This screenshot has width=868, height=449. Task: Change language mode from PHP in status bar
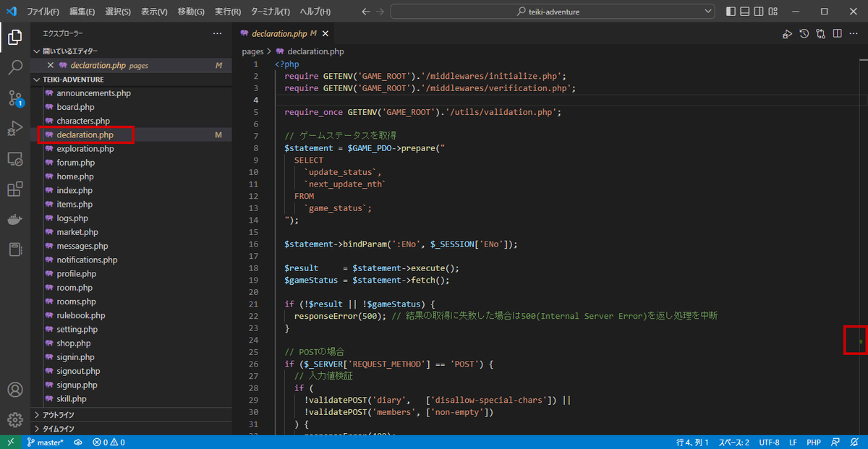(x=813, y=442)
